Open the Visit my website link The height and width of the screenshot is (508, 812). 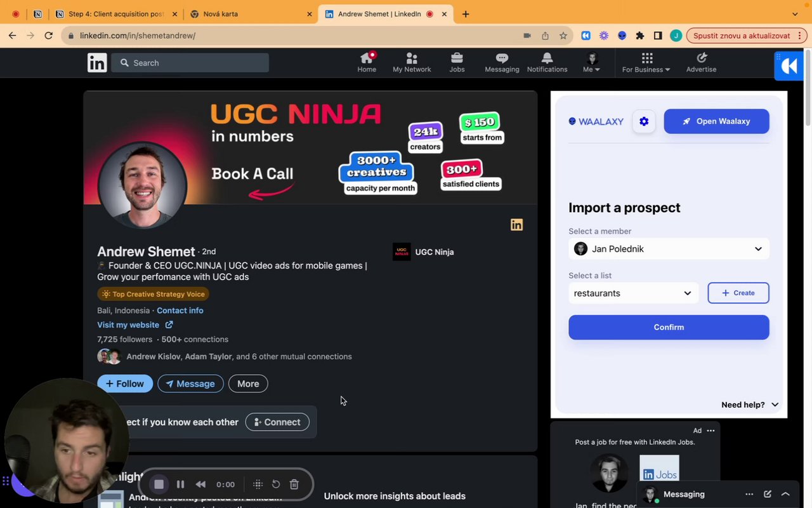[134, 325]
